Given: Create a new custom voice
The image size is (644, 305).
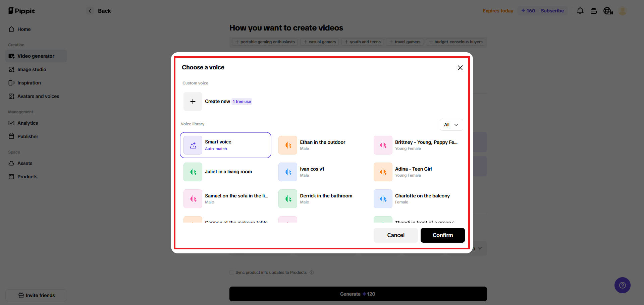Looking at the screenshot, I should point(193,101).
